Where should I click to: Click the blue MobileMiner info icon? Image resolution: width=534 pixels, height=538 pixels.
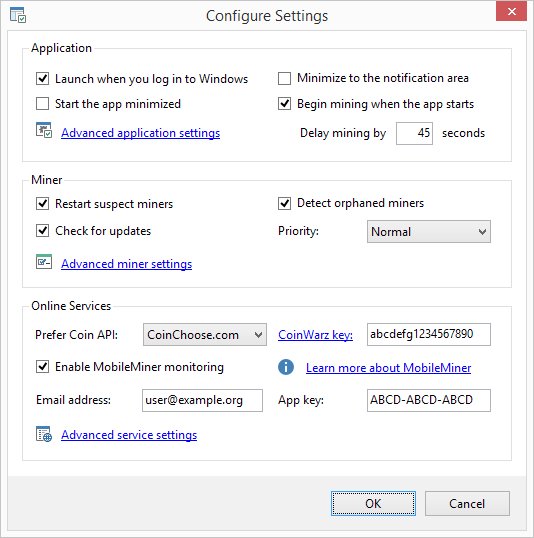click(x=286, y=367)
